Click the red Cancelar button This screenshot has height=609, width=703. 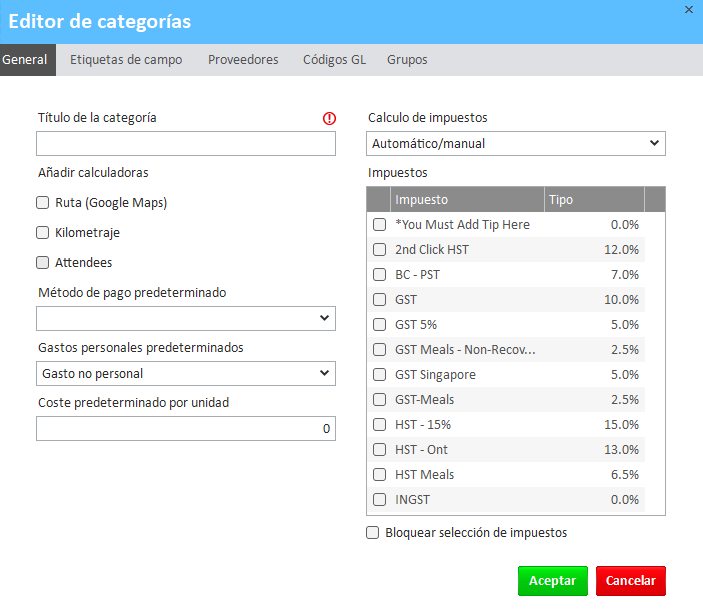[x=630, y=581]
